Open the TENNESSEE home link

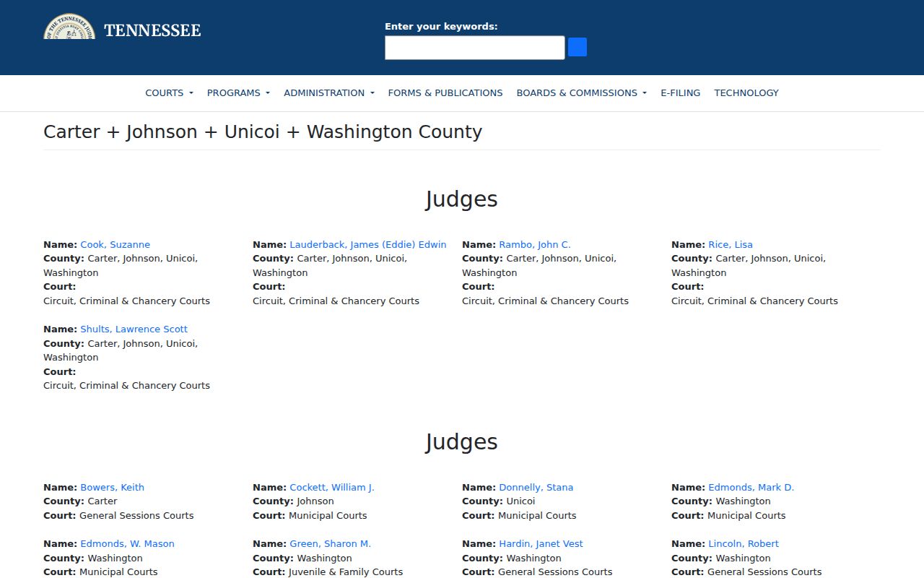[152, 30]
